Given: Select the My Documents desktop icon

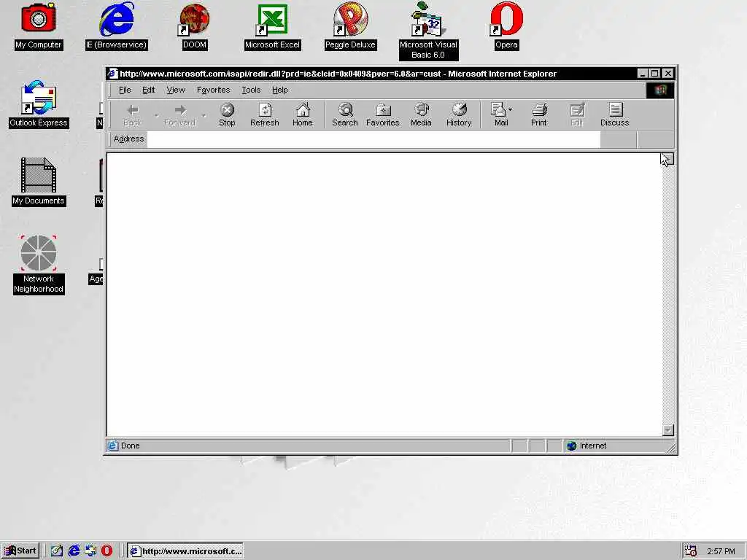Looking at the screenshot, I should tap(39, 182).
